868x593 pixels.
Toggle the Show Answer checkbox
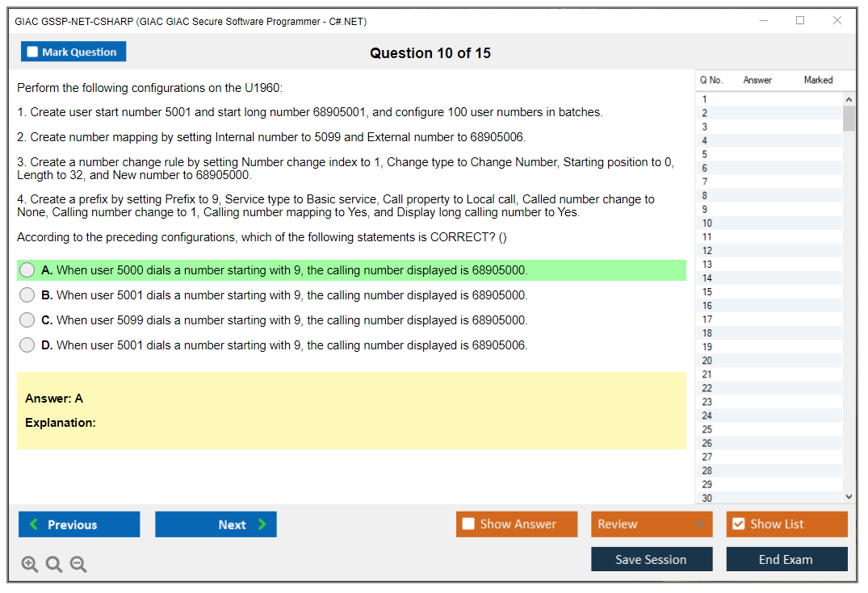click(468, 524)
